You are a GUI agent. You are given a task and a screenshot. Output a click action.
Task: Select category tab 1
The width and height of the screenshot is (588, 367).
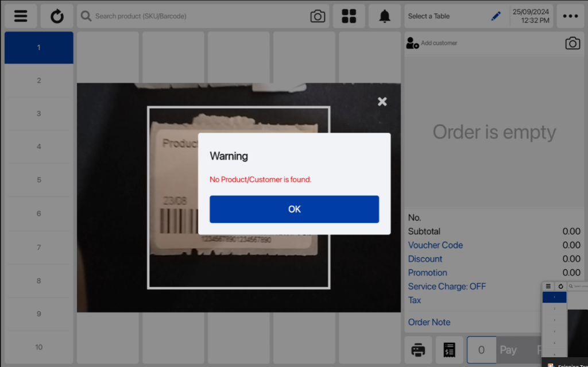tap(39, 48)
